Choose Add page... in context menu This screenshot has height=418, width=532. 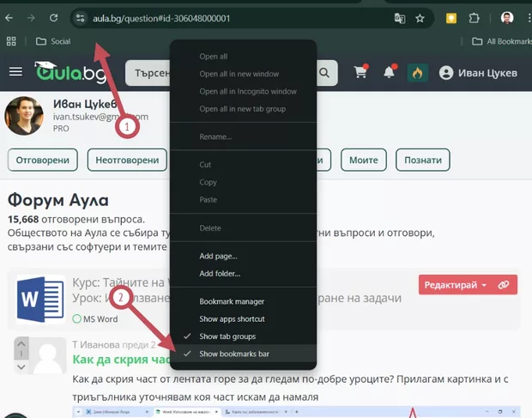pyautogui.click(x=243, y=256)
